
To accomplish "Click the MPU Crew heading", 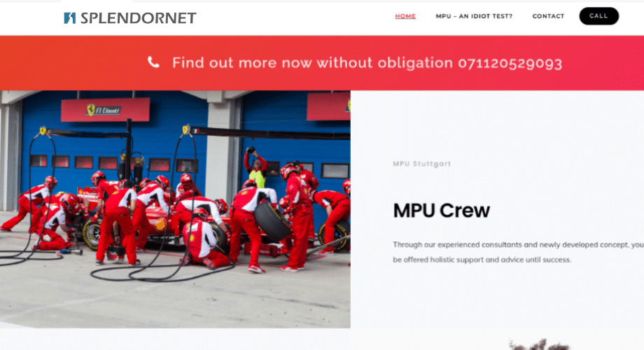I will click(x=441, y=210).
